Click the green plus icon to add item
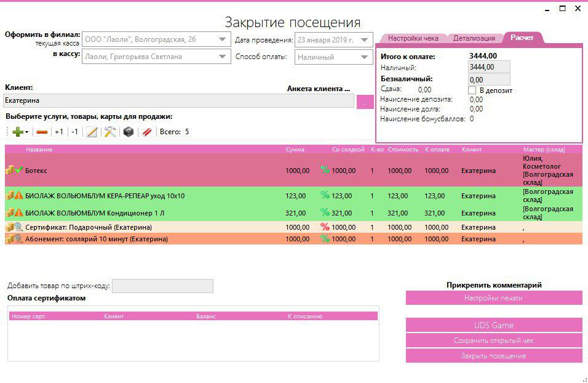 pyautogui.click(x=17, y=131)
